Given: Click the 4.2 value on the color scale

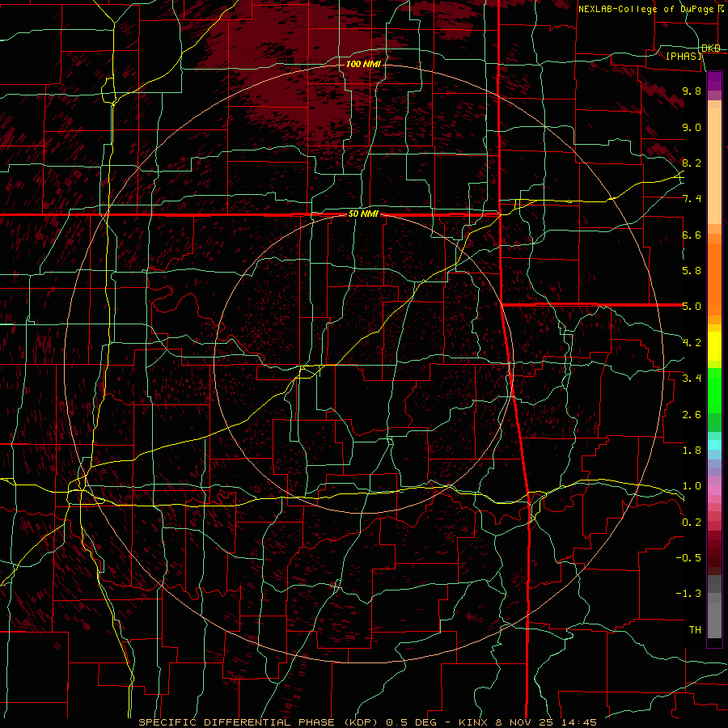Looking at the screenshot, I should [692, 343].
